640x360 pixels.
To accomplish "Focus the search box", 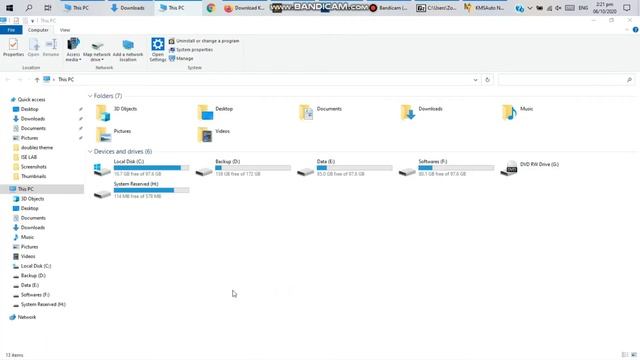I will pos(565,80).
